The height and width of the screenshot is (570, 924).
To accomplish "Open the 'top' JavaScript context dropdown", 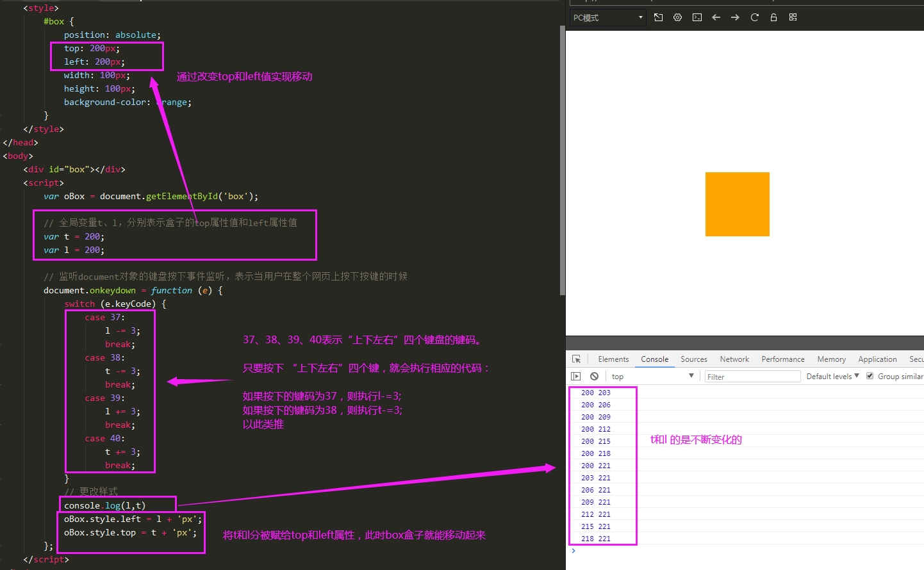I will [x=652, y=377].
